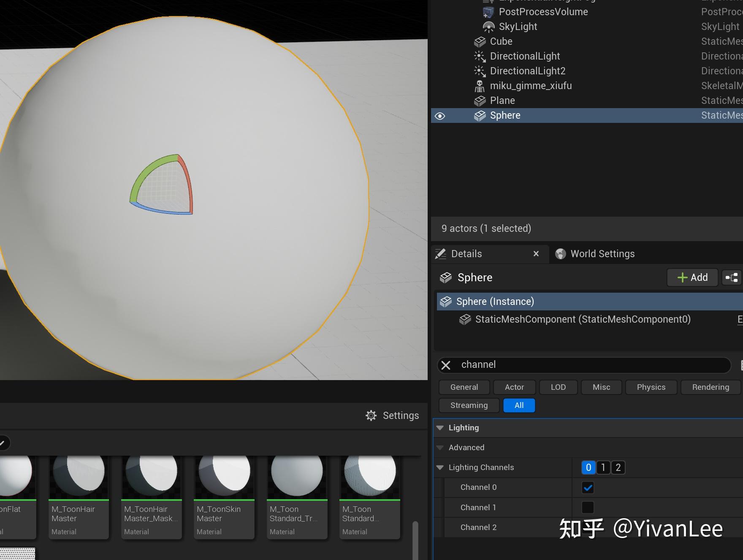Click the icon beside Sphere (Instance)

coord(446,302)
